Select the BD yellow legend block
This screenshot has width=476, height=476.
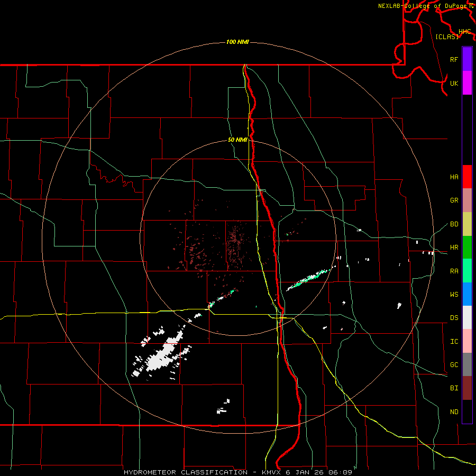tap(467, 224)
